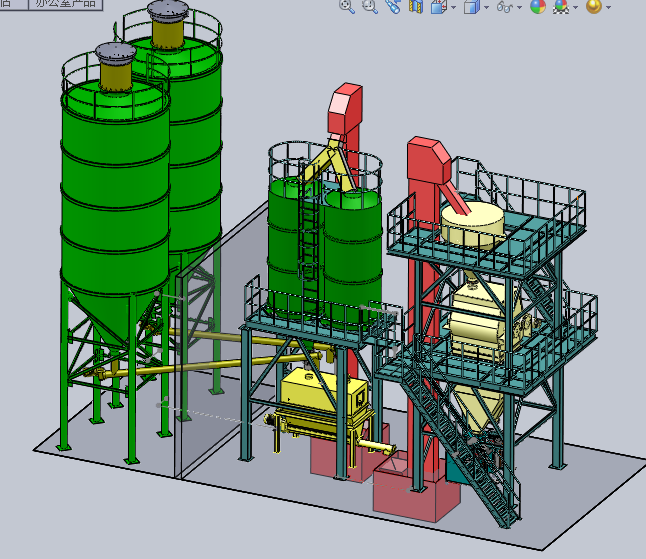This screenshot has width=646, height=559.
Task: Click the Apply Scene icon
Action: coord(561,6)
